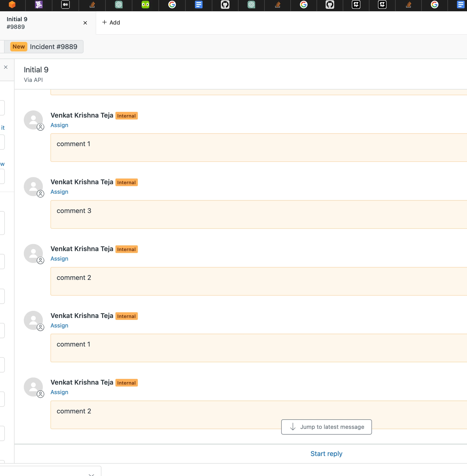Open the first Stack Overflow tab

click(x=92, y=5)
